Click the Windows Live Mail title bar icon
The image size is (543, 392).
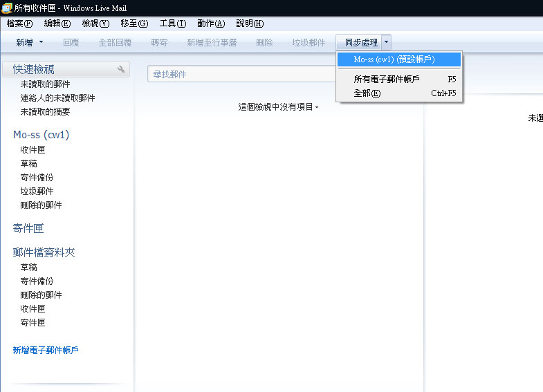7,8
